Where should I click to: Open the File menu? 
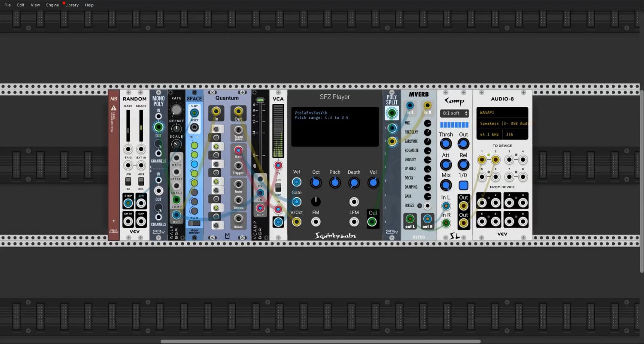[x=7, y=5]
